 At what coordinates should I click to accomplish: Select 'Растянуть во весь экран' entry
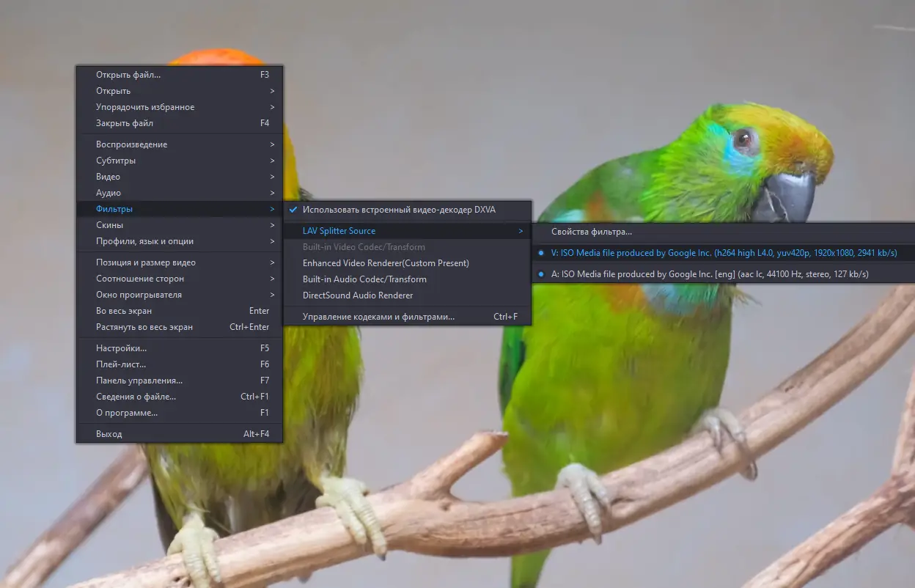[x=180, y=327]
